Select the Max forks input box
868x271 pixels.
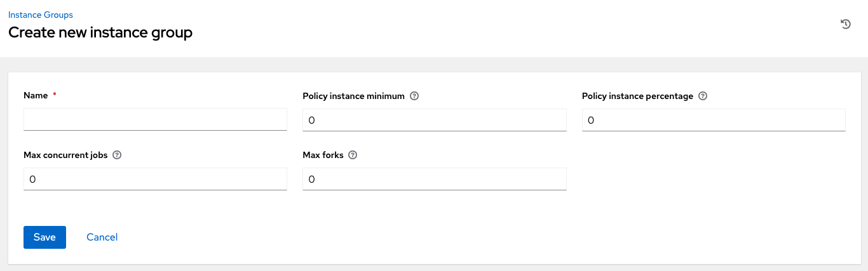pos(434,179)
